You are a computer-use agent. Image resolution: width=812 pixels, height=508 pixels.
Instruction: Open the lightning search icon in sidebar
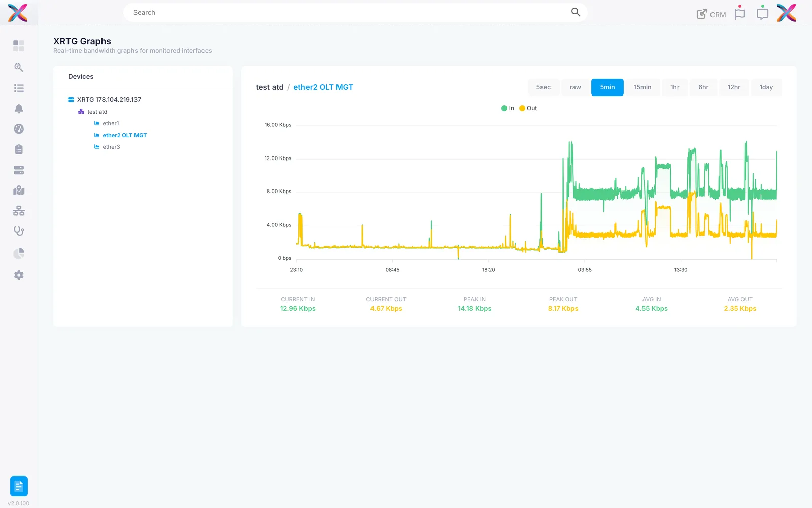[19, 68]
